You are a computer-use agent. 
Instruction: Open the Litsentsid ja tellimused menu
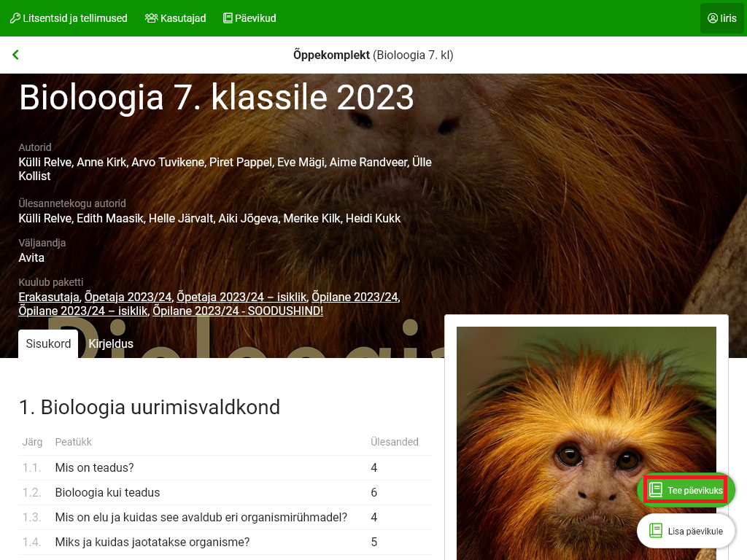(68, 18)
